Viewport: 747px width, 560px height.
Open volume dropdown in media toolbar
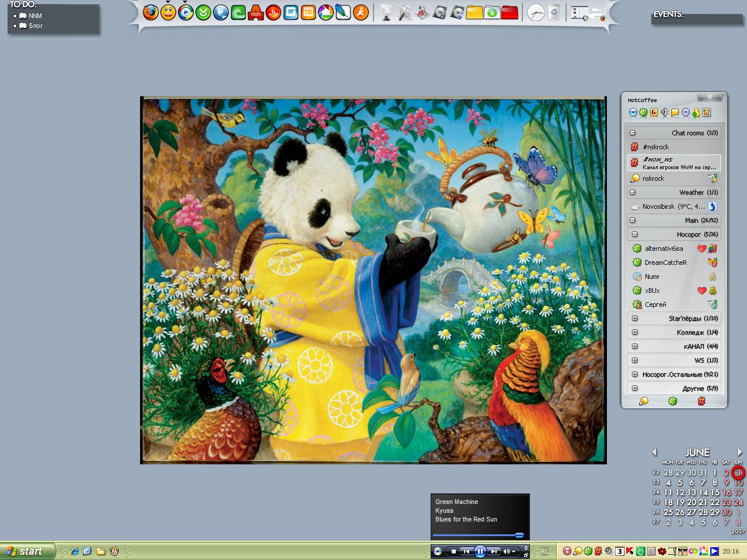(x=514, y=551)
